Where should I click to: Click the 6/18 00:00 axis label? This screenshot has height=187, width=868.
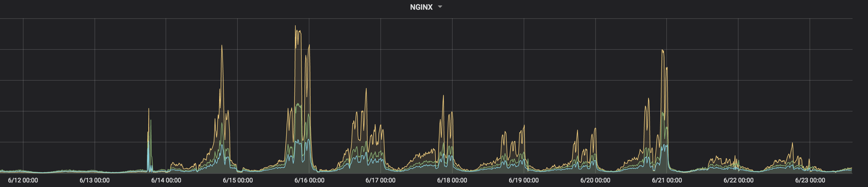(452, 180)
